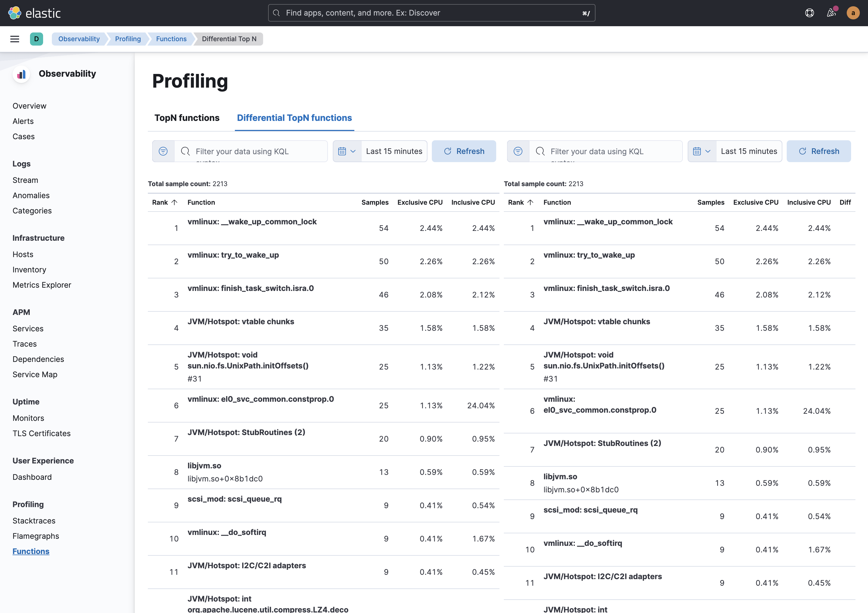
Task: Open the hamburger navigation menu
Action: [15, 39]
